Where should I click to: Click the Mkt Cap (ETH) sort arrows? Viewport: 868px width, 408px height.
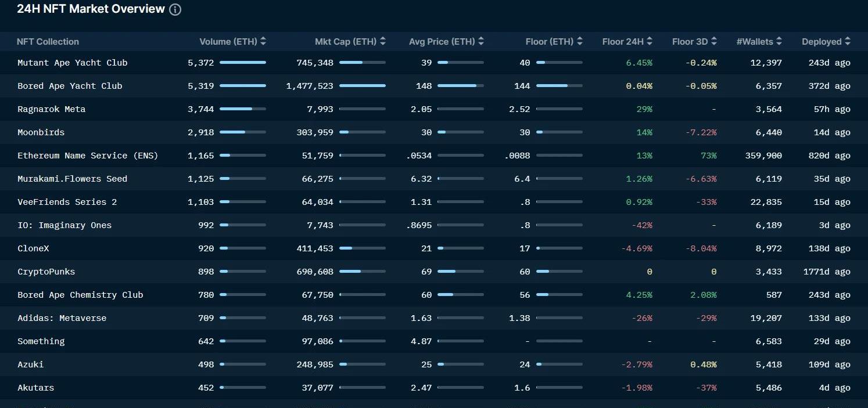coord(382,42)
